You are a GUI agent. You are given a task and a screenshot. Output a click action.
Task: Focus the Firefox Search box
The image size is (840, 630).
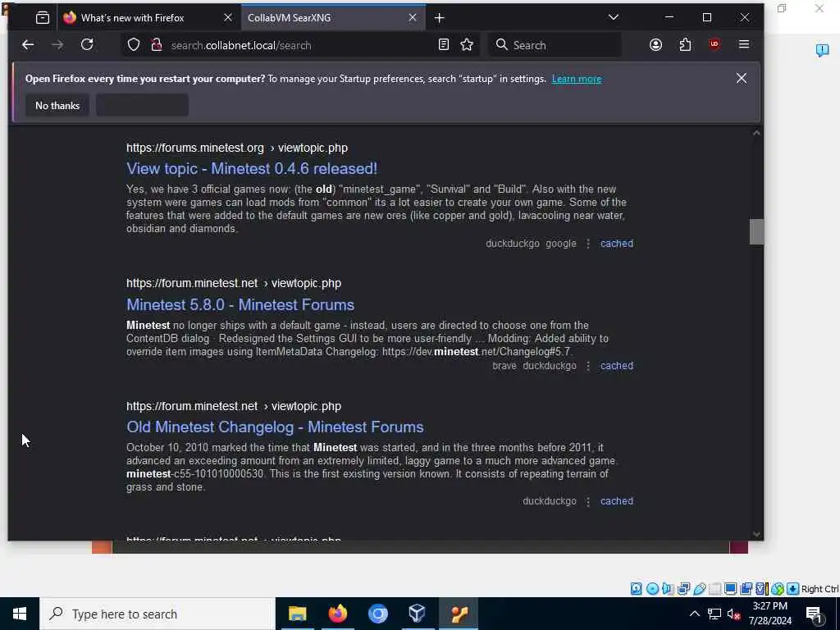555,45
